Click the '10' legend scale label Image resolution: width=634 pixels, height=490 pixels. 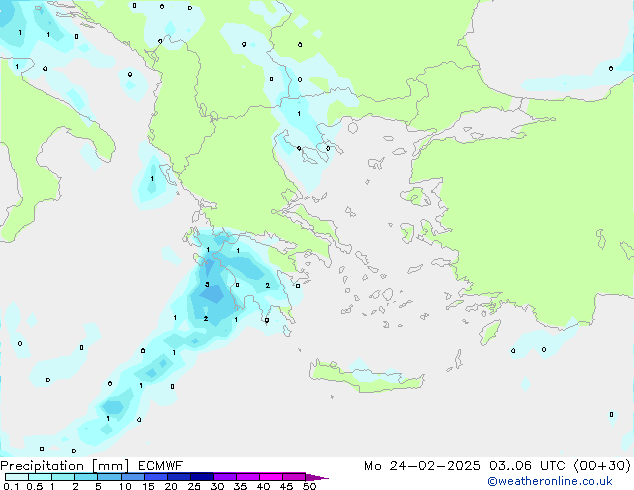click(x=125, y=486)
